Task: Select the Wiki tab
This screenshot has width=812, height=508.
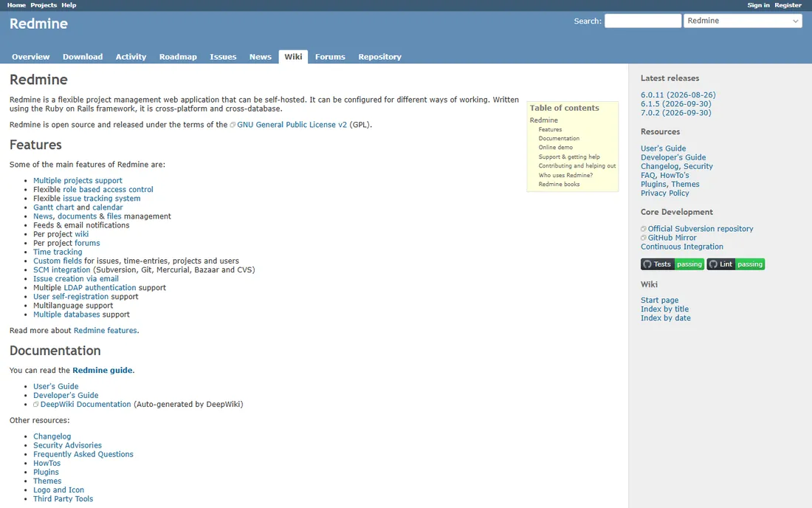Action: pyautogui.click(x=293, y=57)
